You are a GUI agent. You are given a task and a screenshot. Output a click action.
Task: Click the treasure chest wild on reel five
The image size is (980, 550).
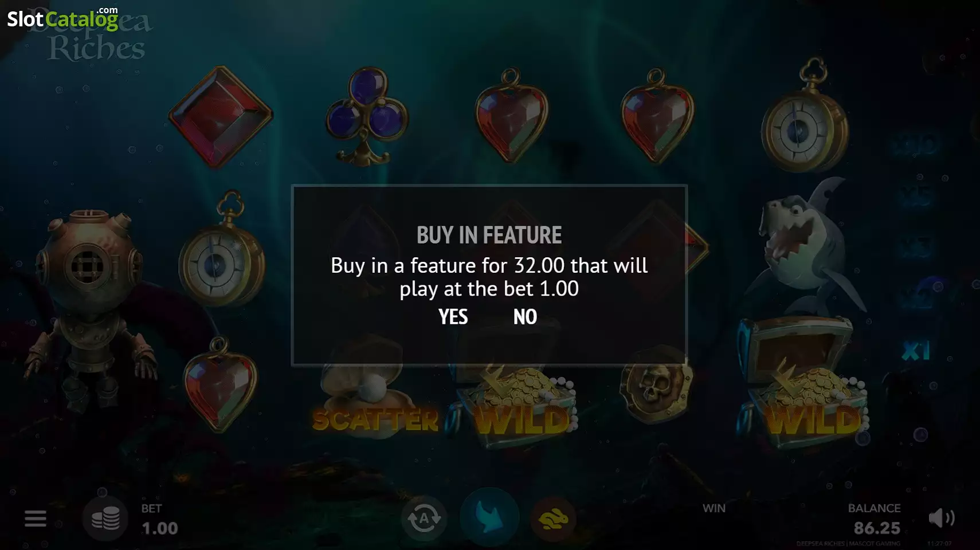pos(805,384)
